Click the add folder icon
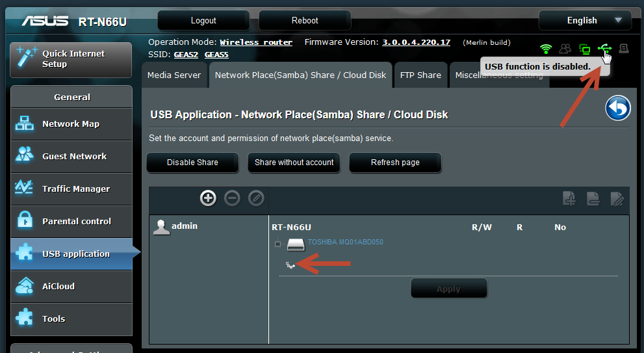The image size is (644, 353). [569, 198]
